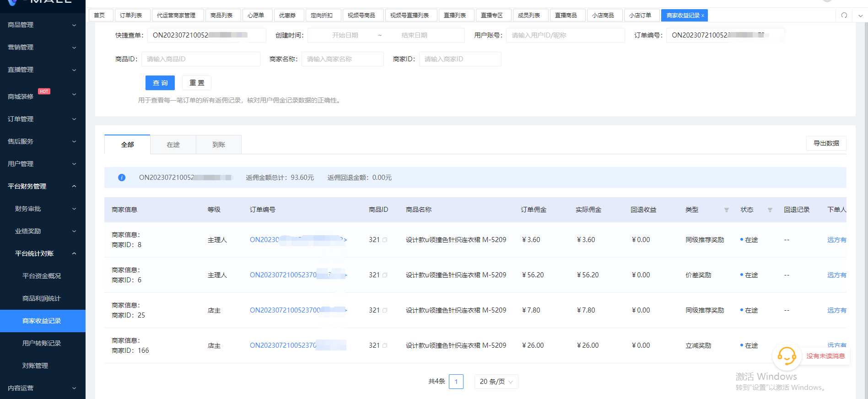The width and height of the screenshot is (868, 399).
Task: Open the 类型 column filter icon
Action: [x=727, y=210]
